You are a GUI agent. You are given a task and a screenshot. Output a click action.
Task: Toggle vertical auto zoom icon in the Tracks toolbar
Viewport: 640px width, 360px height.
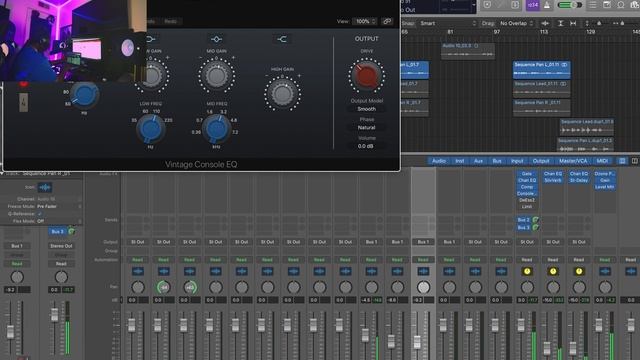[560, 23]
